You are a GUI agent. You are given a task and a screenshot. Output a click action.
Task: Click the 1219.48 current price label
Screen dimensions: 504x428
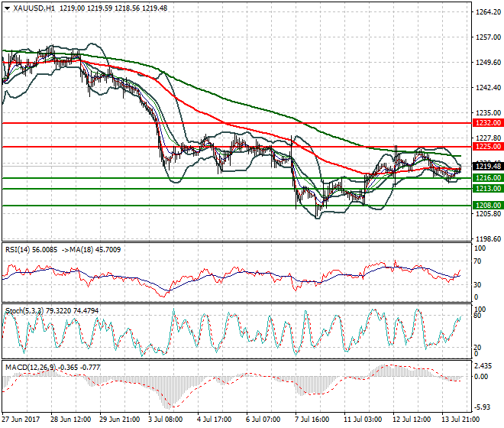pyautogui.click(x=488, y=167)
